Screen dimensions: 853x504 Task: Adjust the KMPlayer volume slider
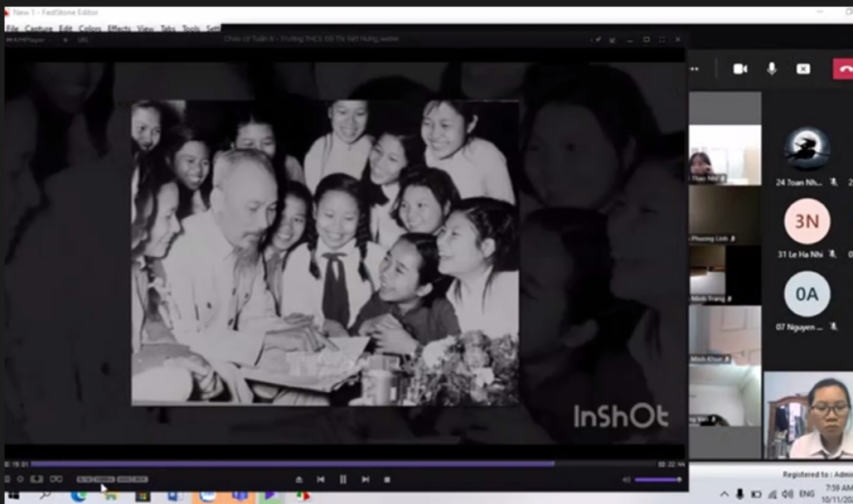click(657, 479)
